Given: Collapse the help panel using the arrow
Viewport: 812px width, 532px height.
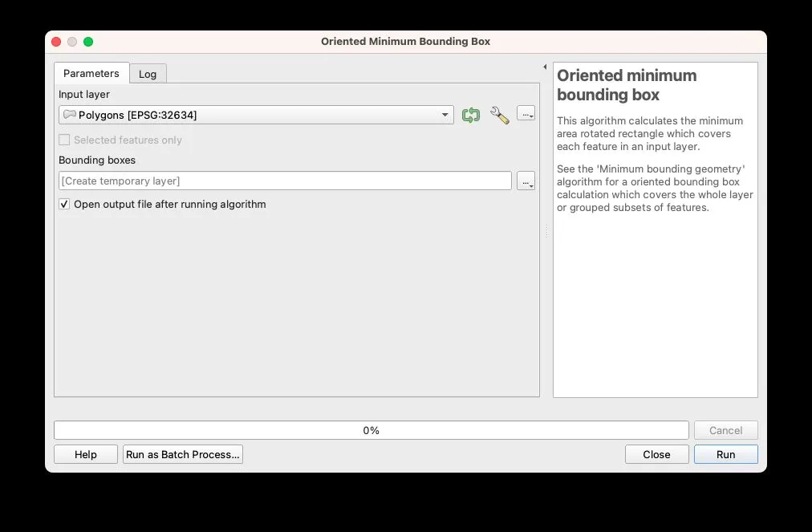Looking at the screenshot, I should [545, 67].
